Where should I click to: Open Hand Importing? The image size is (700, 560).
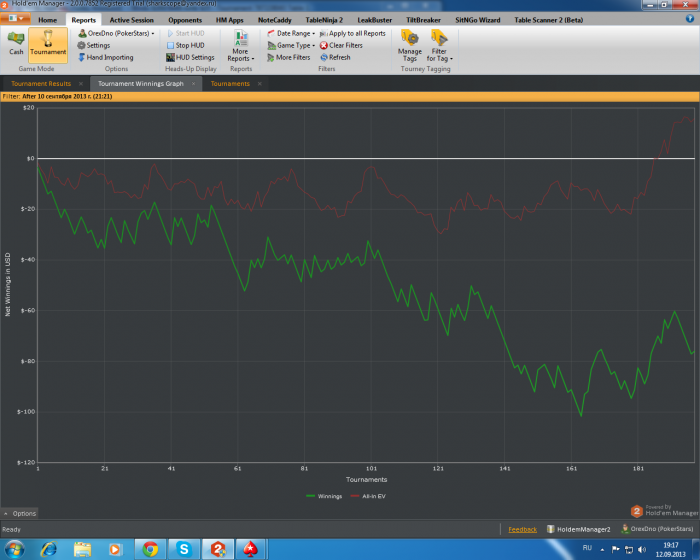tap(105, 57)
